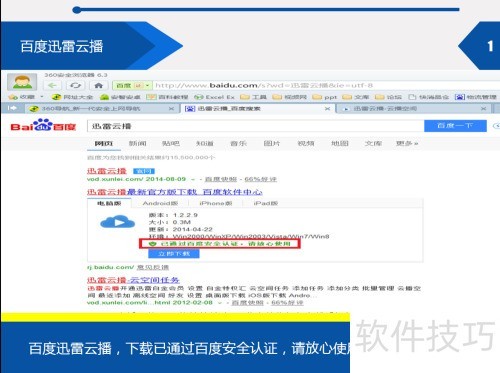
Task: Select the iPhone版 download tab
Action: 216,203
